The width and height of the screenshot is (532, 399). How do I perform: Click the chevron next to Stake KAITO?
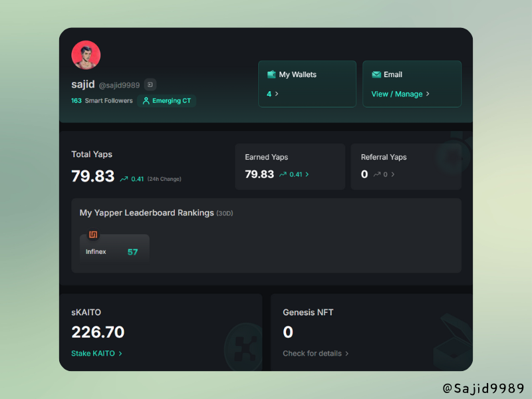pyautogui.click(x=120, y=354)
